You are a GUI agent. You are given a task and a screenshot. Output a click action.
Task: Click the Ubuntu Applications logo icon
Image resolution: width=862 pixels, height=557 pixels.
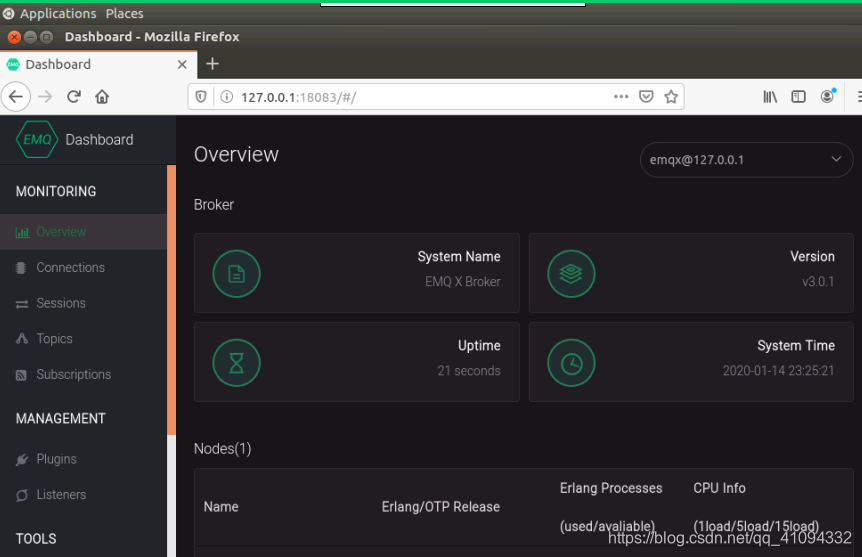click(8, 13)
